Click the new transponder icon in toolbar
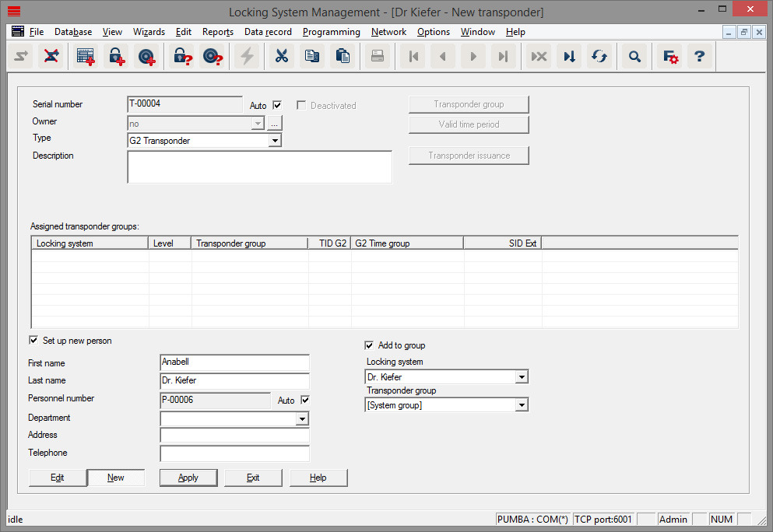This screenshot has height=532, width=773. pos(147,56)
